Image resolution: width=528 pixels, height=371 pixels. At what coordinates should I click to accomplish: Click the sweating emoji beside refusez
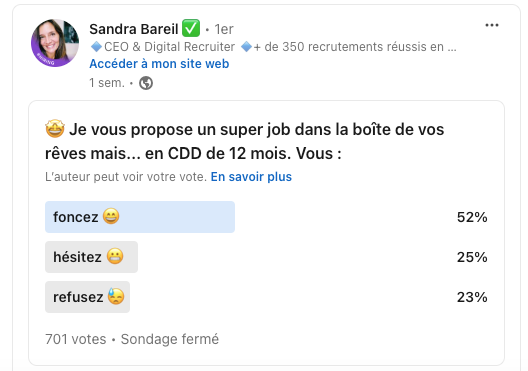(116, 296)
